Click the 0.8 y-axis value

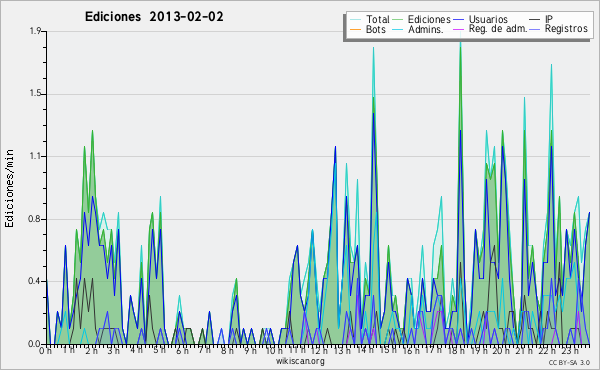[35, 219]
